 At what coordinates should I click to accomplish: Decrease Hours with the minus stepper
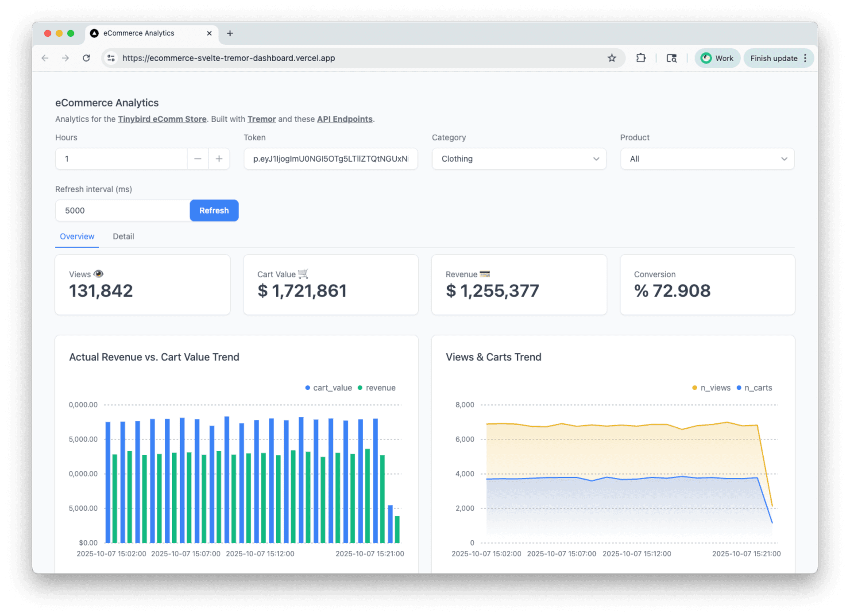point(197,159)
